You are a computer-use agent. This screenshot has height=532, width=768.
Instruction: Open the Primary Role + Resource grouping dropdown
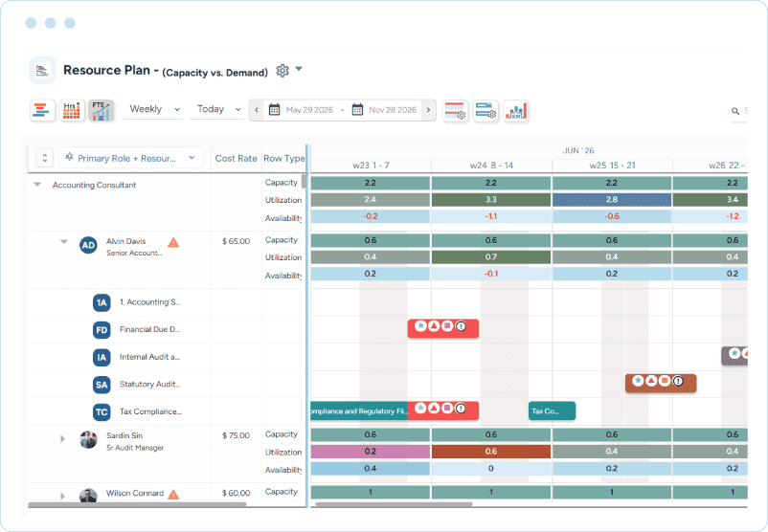tap(131, 158)
